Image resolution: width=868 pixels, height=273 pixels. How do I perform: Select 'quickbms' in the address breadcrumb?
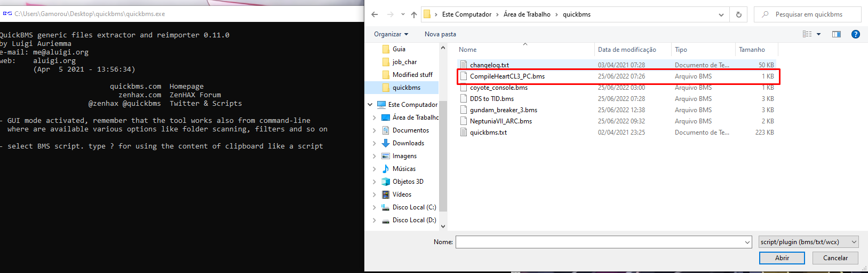click(577, 14)
